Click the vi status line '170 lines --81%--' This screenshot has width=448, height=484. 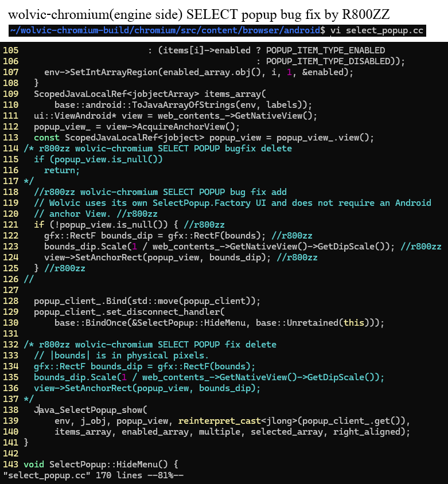(94, 475)
